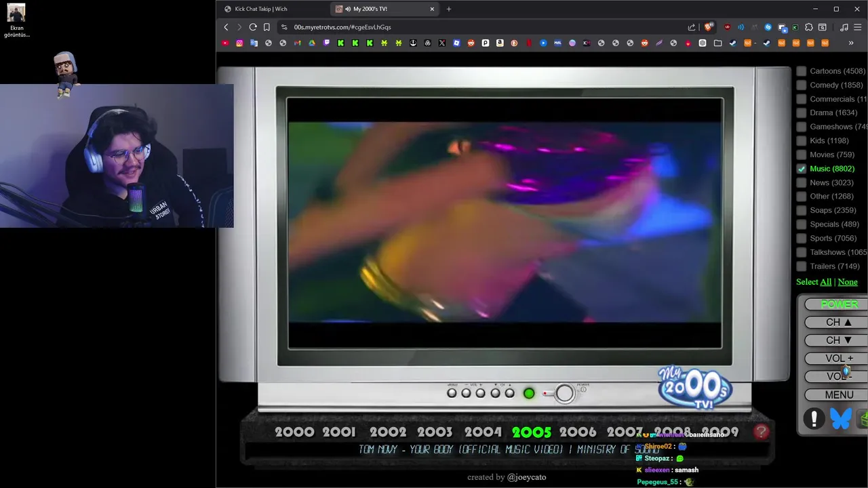The height and width of the screenshot is (488, 868).
Task: Open the Instagram bookmark icon
Action: click(x=239, y=43)
